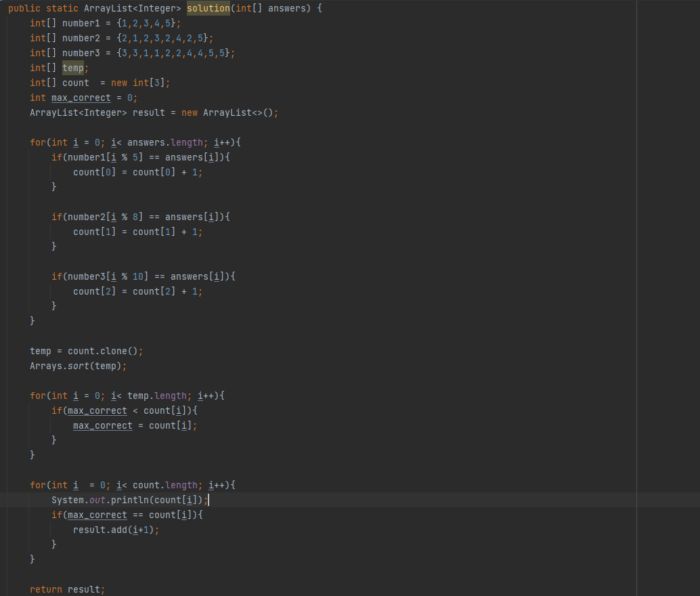Click the statement "result.add(i+1);"
Image resolution: width=700 pixels, height=596 pixels.
tap(116, 530)
